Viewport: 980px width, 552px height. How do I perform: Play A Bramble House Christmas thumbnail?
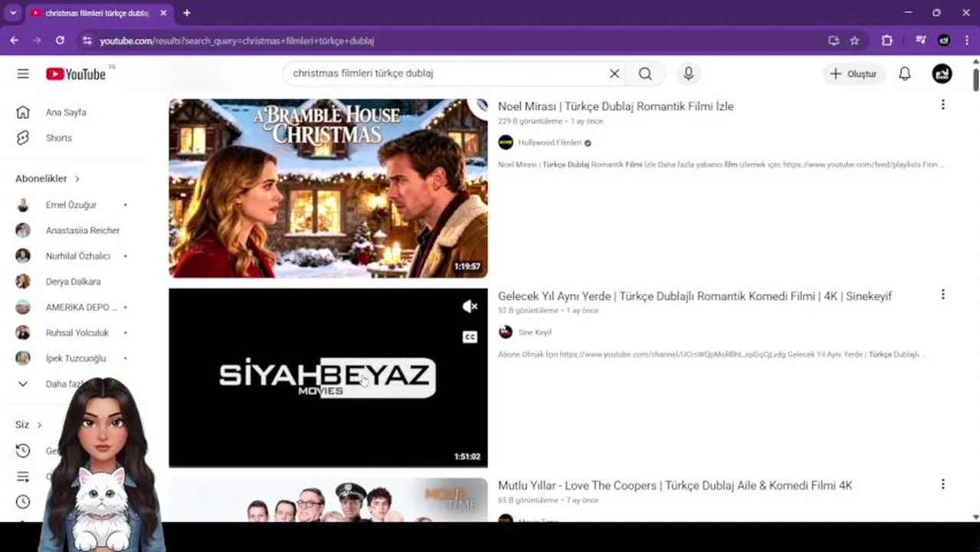point(328,188)
